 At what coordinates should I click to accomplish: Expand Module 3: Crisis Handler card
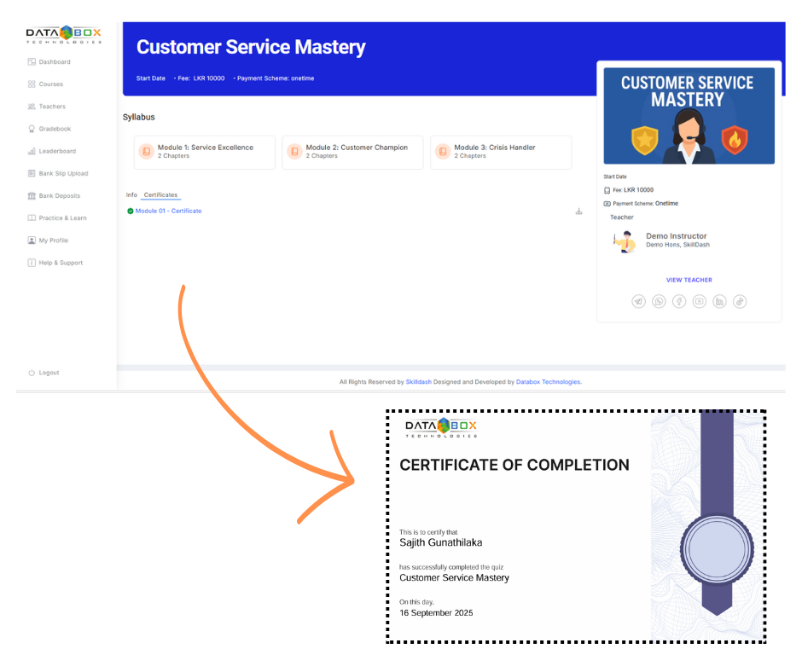click(x=501, y=152)
